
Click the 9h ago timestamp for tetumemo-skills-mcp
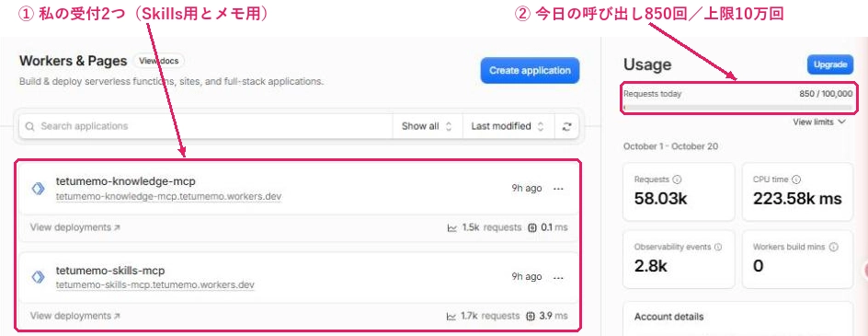tap(527, 277)
